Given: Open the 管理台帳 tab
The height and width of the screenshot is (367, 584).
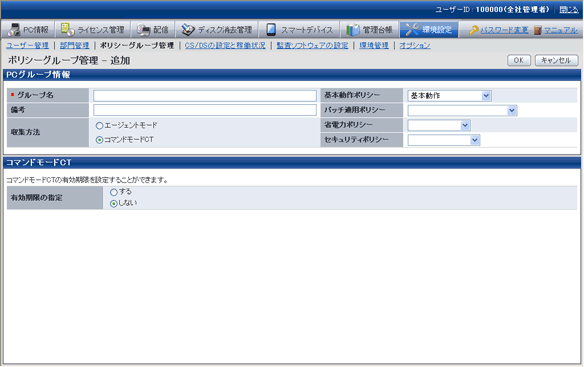Looking at the screenshot, I should click(369, 29).
